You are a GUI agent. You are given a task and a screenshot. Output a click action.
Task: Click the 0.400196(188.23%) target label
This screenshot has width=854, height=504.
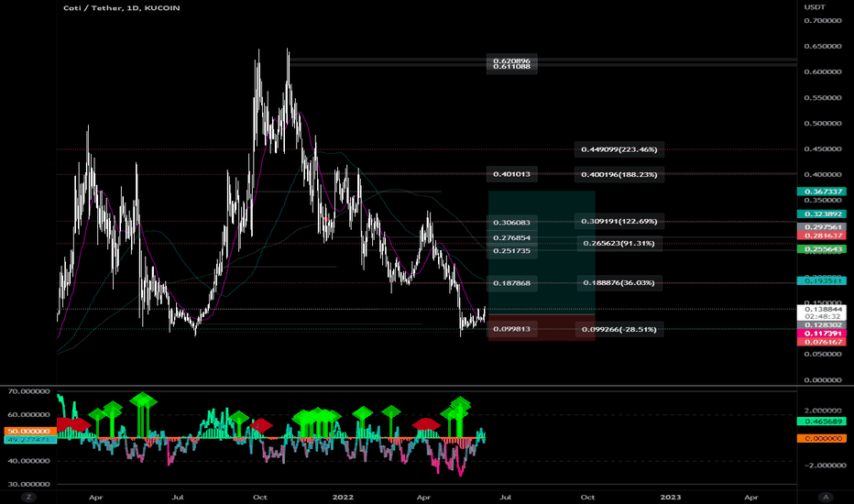point(619,175)
